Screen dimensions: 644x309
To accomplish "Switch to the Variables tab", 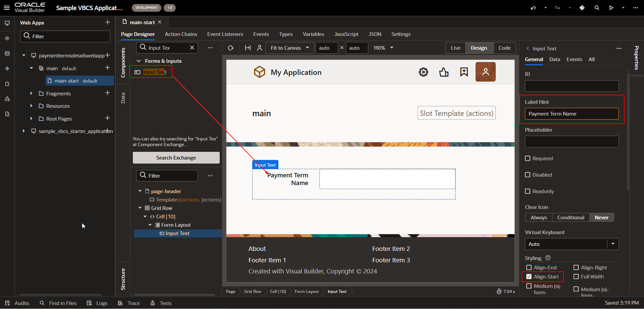I will click(313, 34).
